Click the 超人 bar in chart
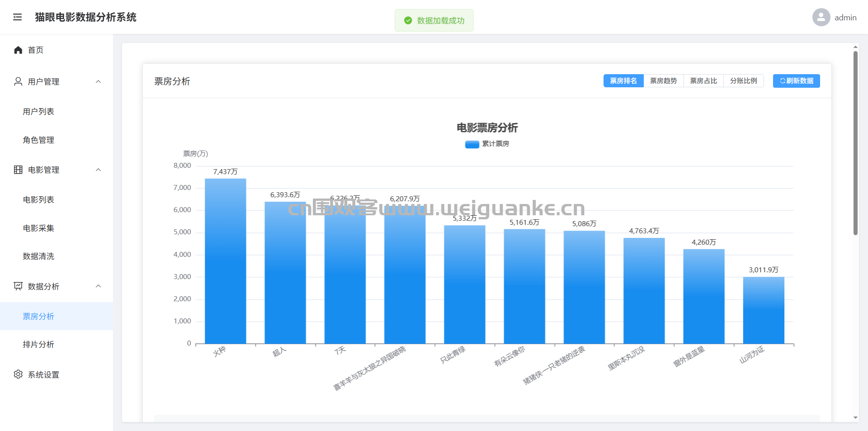This screenshot has height=431, width=868. pos(285,273)
